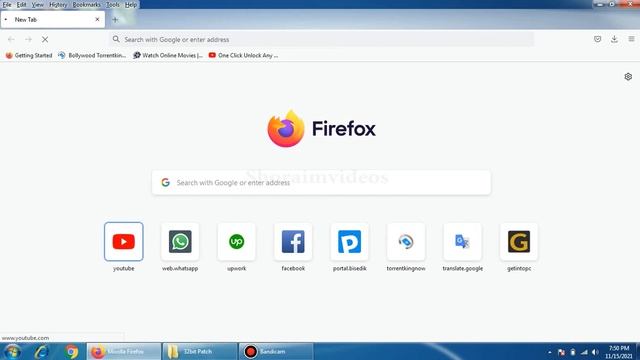Open the File menu
Screen dimensions: 640x360
(7, 5)
